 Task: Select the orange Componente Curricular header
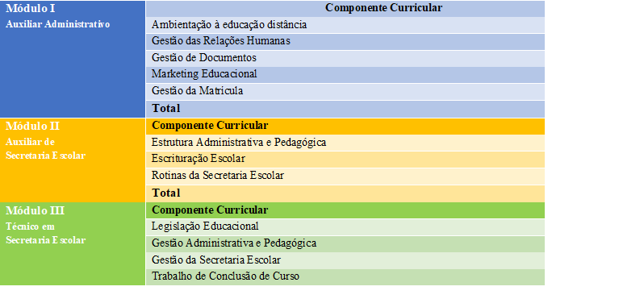tap(345, 127)
